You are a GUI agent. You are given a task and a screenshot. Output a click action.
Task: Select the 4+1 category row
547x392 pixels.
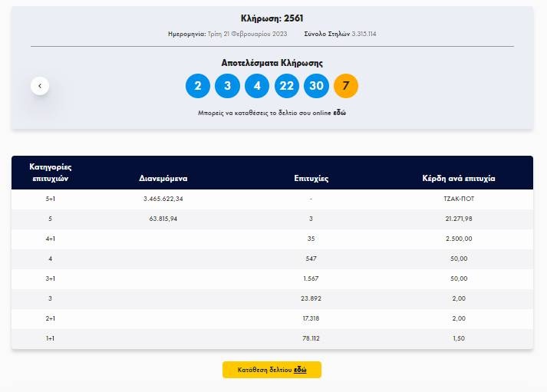(51, 239)
